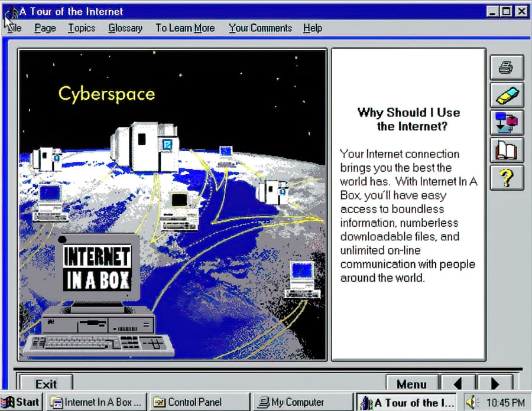Viewport: 532px width, 411px height.
Task: Advance with the right arrow button
Action: pos(495,384)
